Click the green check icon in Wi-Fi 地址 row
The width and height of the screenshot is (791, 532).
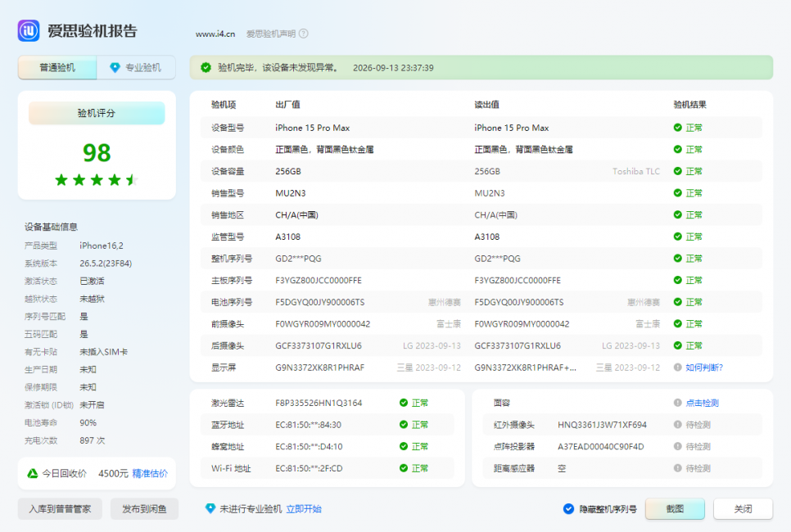click(x=403, y=468)
